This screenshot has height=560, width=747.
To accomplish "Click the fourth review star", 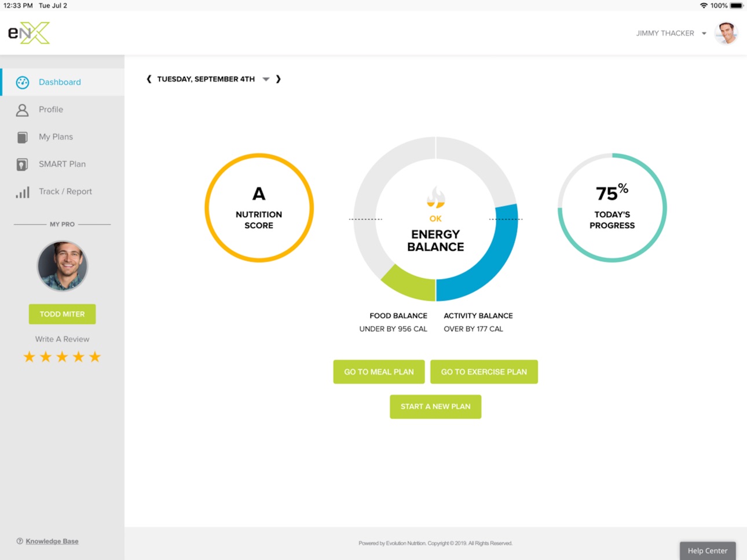I will pyautogui.click(x=79, y=357).
